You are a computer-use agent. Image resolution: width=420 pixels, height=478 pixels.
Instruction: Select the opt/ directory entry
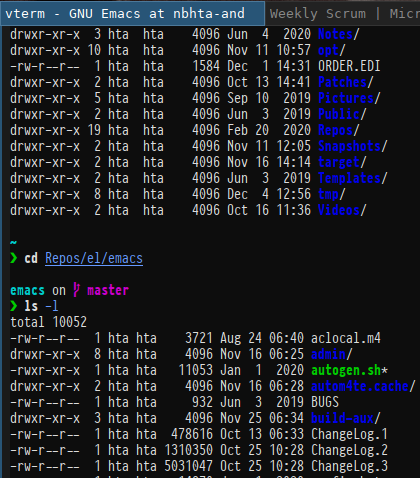tap(331, 50)
